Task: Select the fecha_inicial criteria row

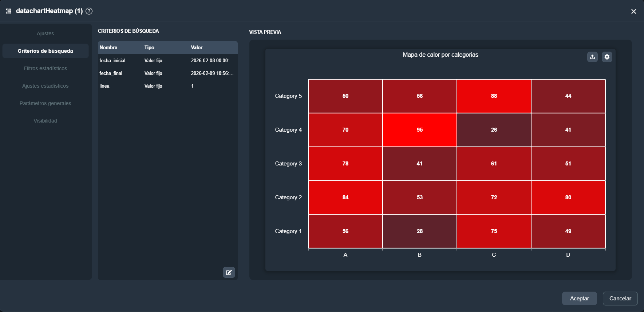Action: 167,61
